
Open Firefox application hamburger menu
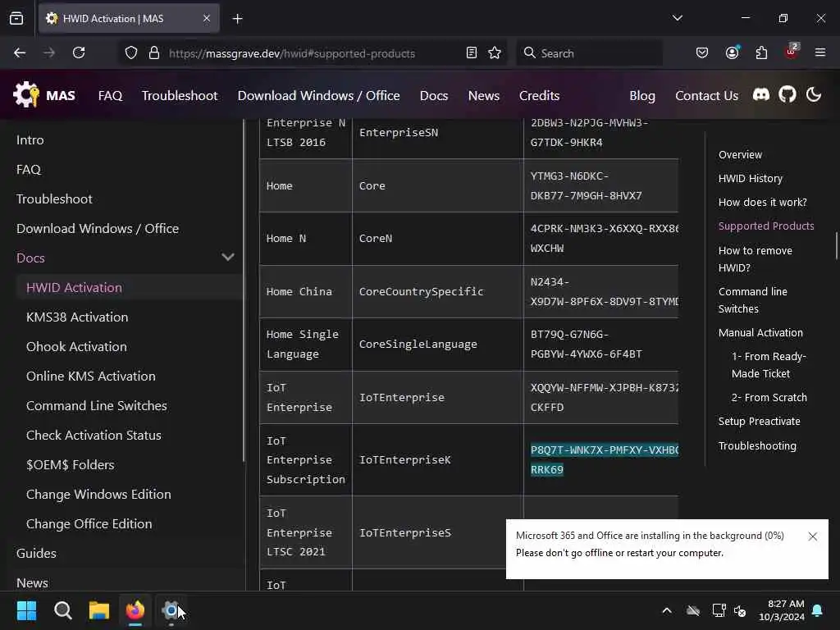click(x=820, y=52)
